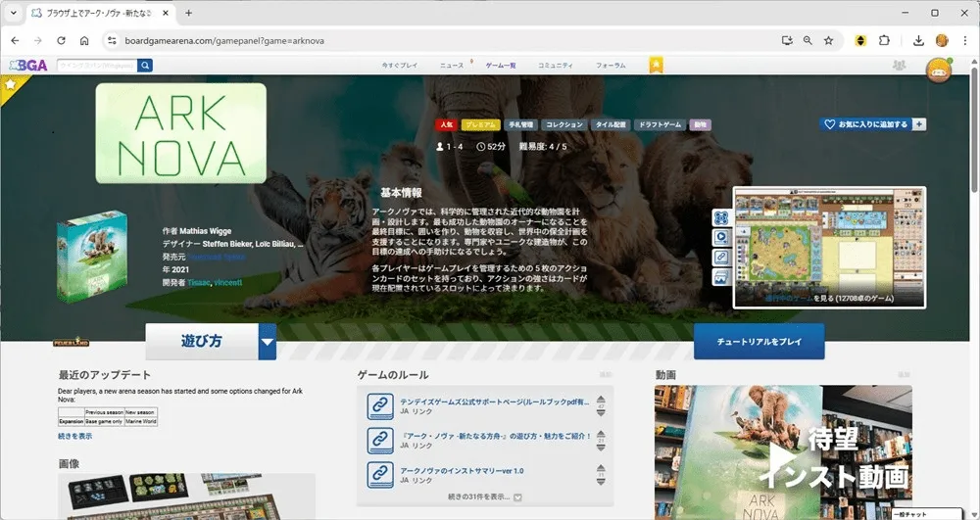Reload the page with refresh icon

click(61, 40)
